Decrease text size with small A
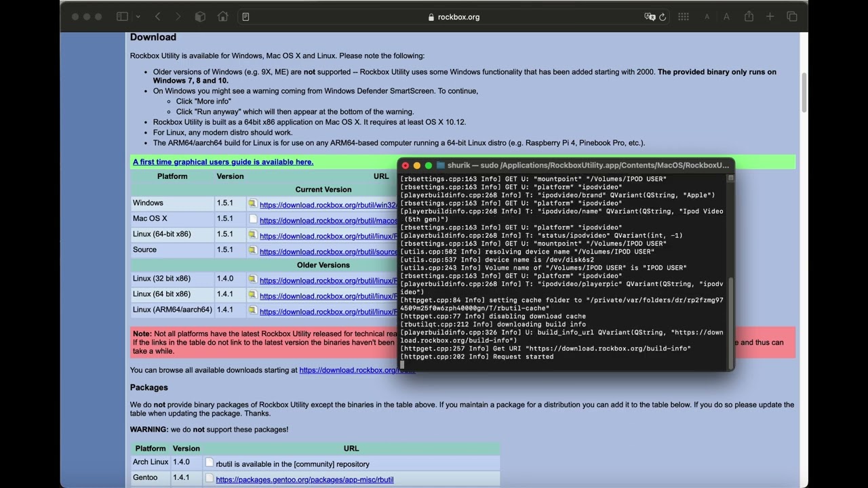868x488 pixels. tap(707, 16)
